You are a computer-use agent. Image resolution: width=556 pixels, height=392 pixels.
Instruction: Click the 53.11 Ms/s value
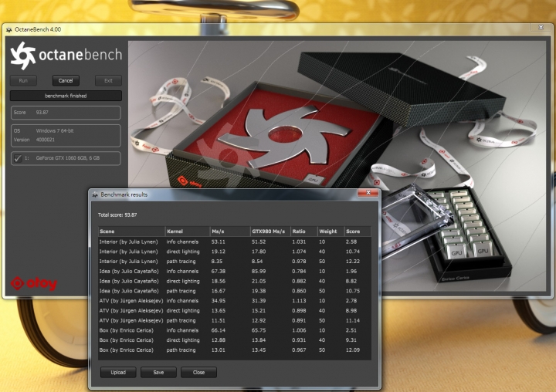coord(218,242)
